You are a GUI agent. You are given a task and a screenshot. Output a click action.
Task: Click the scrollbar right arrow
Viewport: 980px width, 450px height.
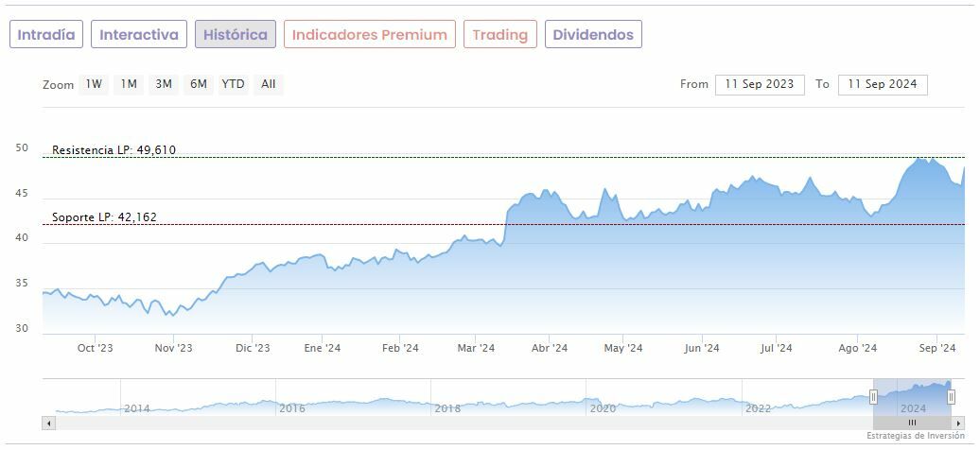[x=959, y=424]
